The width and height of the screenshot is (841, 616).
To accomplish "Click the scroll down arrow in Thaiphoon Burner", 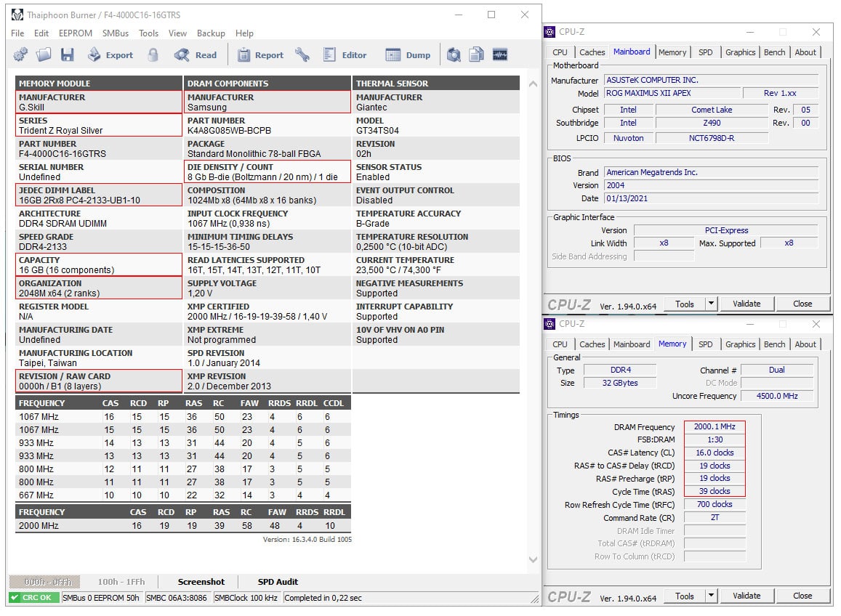I will (x=533, y=560).
